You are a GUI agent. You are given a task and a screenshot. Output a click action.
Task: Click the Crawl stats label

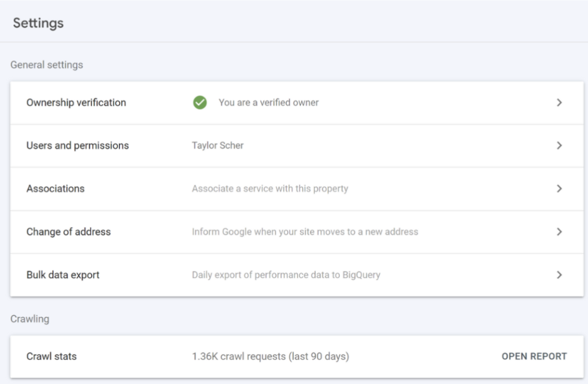(x=51, y=356)
